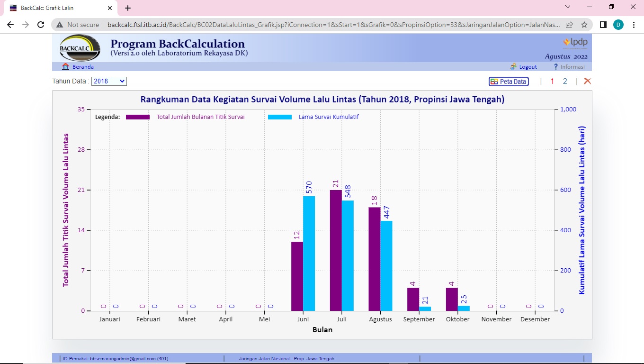Open Chrome three-dot menu

click(634, 25)
